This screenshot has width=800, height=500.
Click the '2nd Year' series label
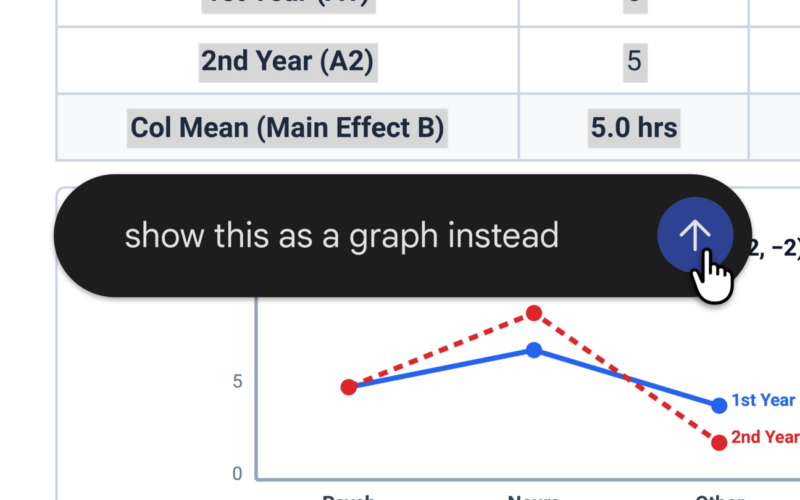(x=765, y=437)
